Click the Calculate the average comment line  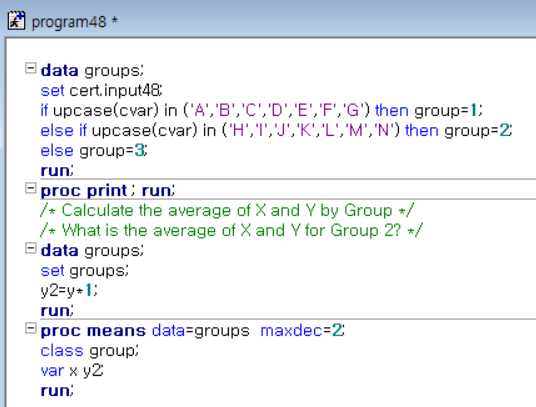tap(227, 210)
